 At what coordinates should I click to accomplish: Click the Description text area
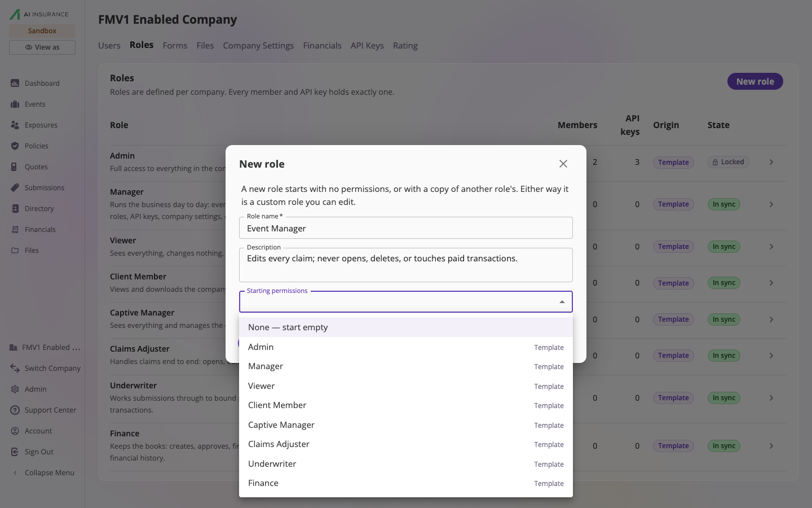coord(406,265)
